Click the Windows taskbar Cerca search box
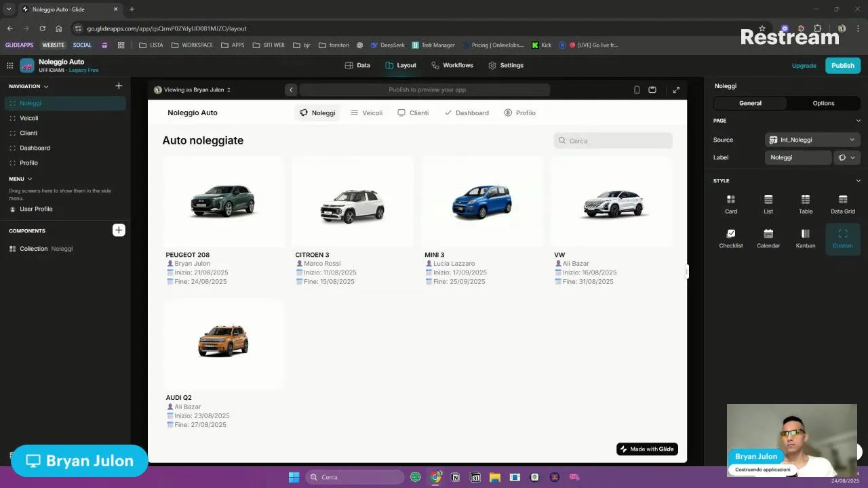868x488 pixels. coord(353,477)
